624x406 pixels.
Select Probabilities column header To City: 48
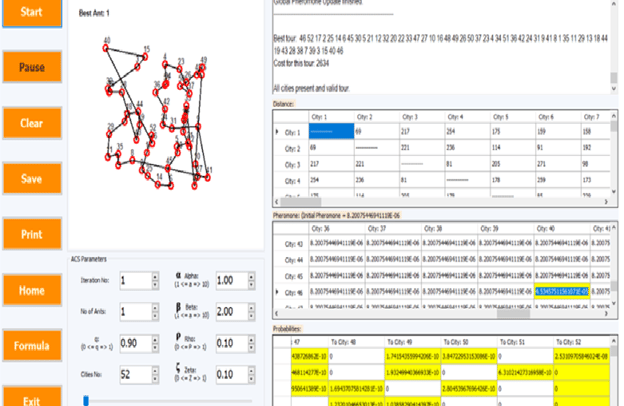point(357,342)
